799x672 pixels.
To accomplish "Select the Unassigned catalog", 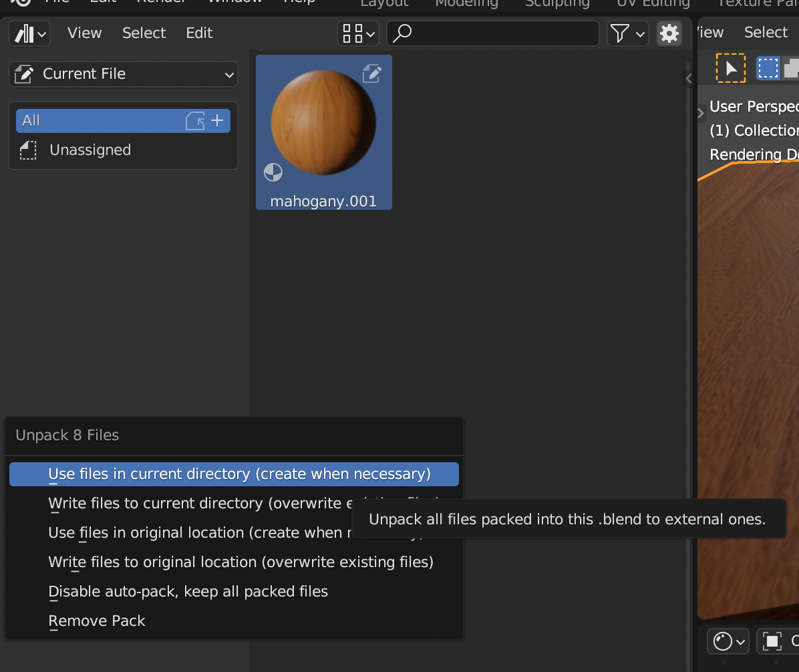I will (90, 150).
